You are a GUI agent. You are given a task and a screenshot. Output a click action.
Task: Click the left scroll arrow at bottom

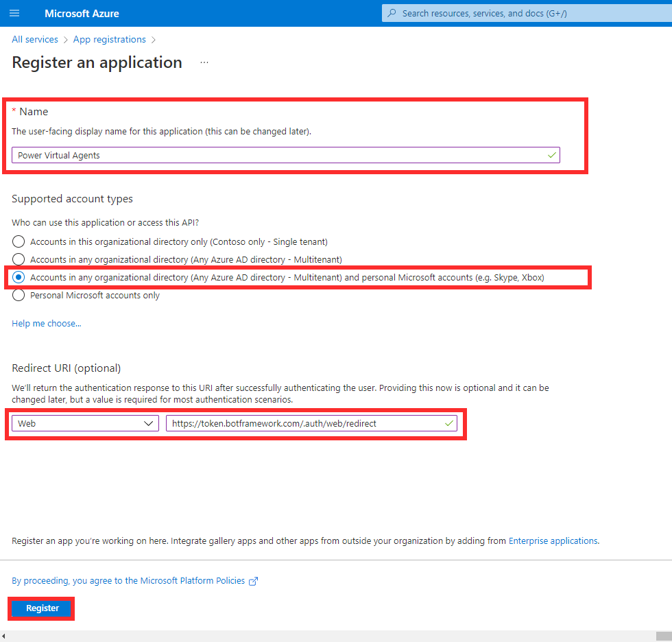point(3,637)
